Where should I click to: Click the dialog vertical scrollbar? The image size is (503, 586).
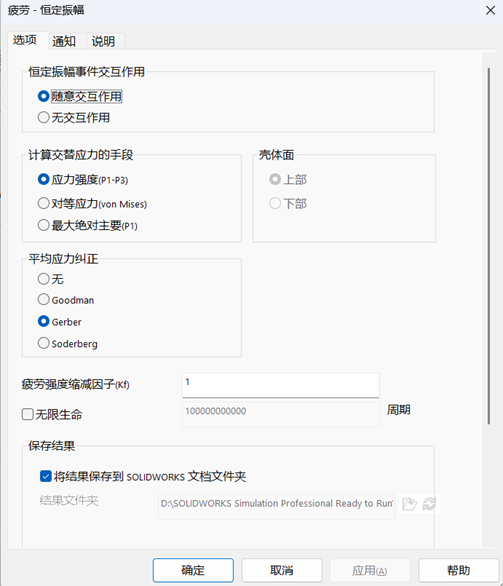[488, 246]
